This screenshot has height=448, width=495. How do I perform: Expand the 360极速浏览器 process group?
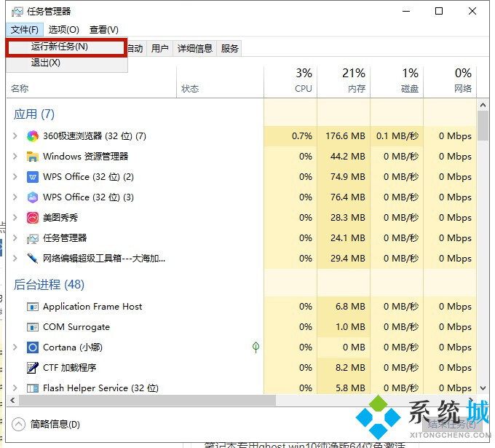pyautogui.click(x=15, y=136)
